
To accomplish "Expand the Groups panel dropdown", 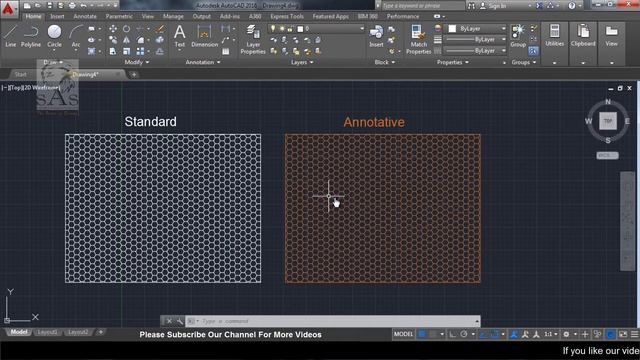I will (x=524, y=62).
